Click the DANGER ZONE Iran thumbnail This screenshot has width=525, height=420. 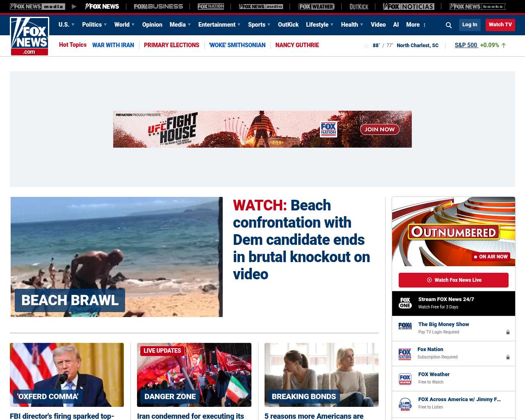click(194, 375)
